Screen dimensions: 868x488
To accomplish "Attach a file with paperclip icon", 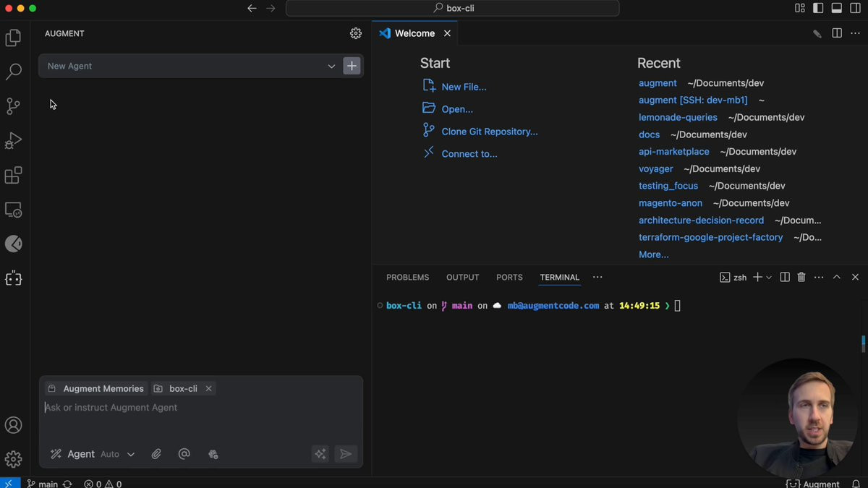I will pos(156,454).
